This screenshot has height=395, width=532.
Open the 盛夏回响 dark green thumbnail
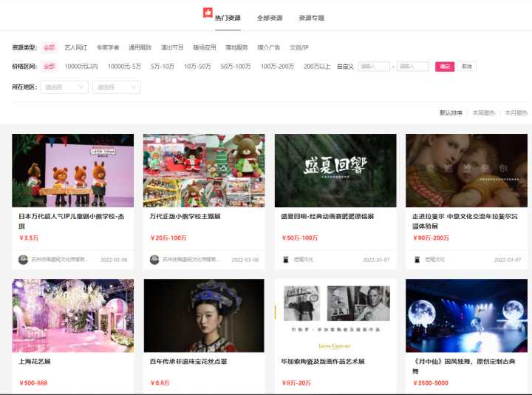click(335, 170)
